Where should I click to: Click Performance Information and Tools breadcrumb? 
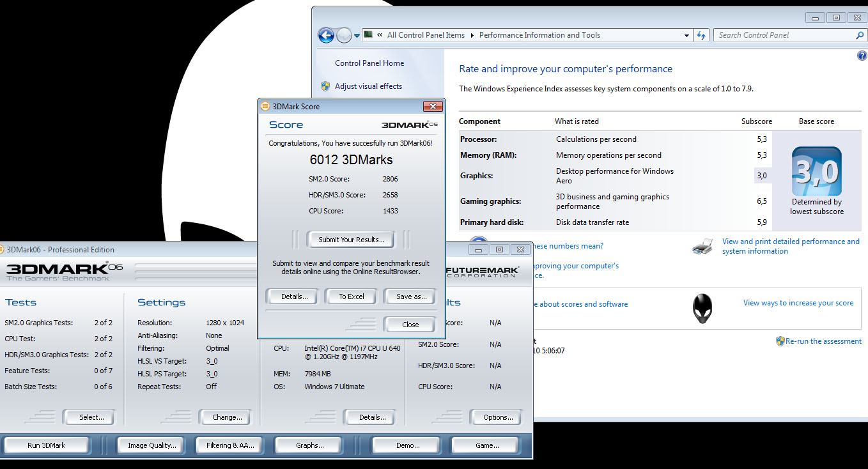coord(539,35)
